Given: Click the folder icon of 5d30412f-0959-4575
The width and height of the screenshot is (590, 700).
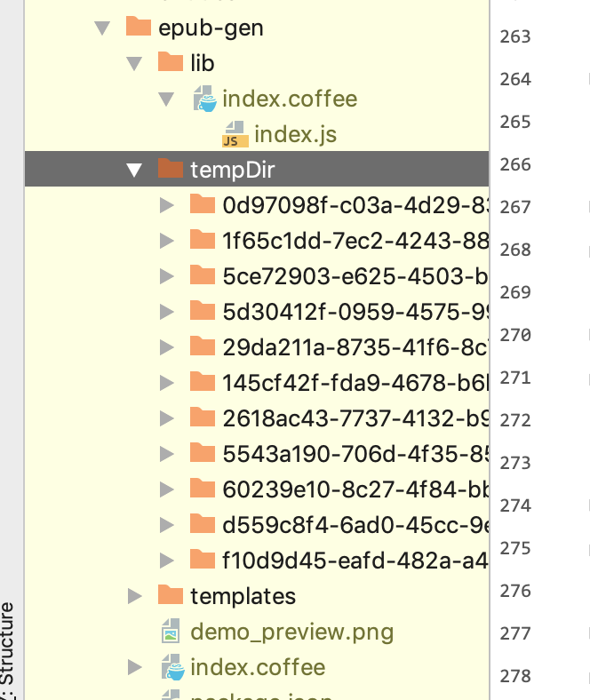Looking at the screenshot, I should [203, 310].
